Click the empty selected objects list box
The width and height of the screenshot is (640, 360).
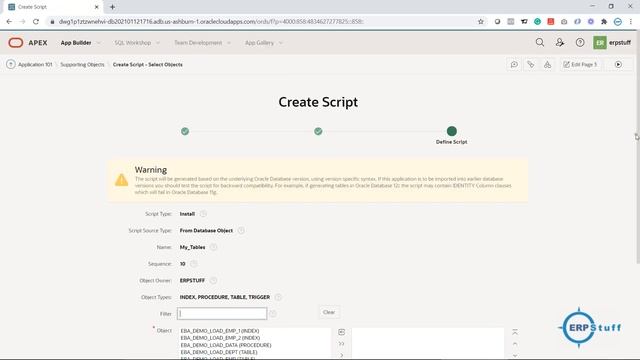click(428, 343)
